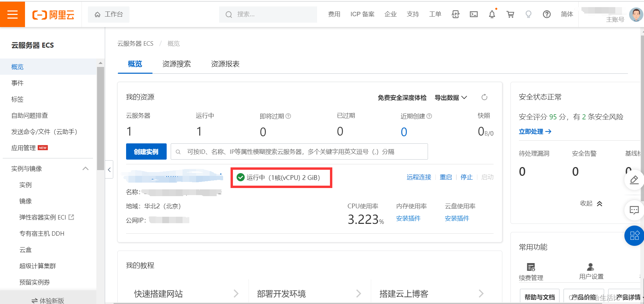Viewport: 644px width, 304px height.
Task: Click 远程连接 for the instance
Action: pyautogui.click(x=419, y=177)
